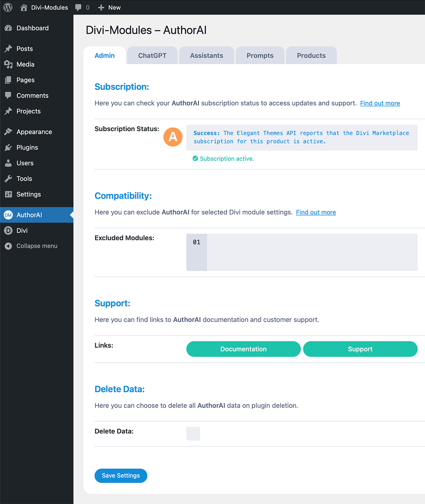Screen dimensions: 425x504
Task: Click the Subscription active status text
Action: (x=227, y=159)
